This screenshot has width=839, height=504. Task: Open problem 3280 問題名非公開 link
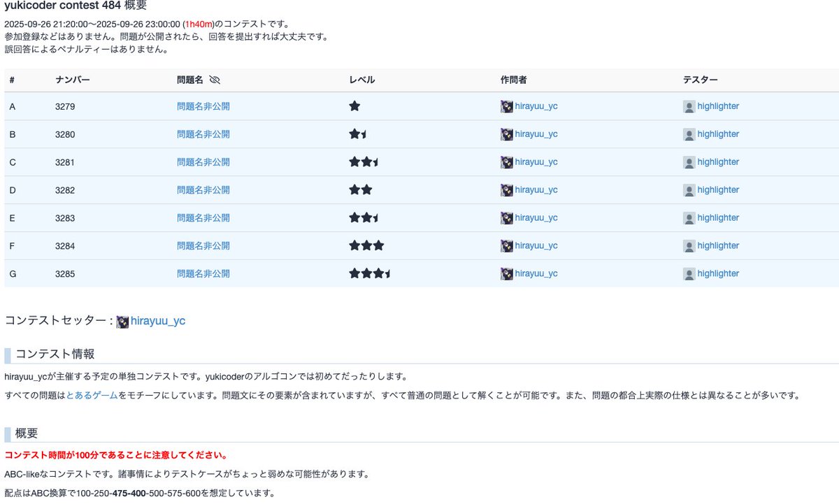203,134
